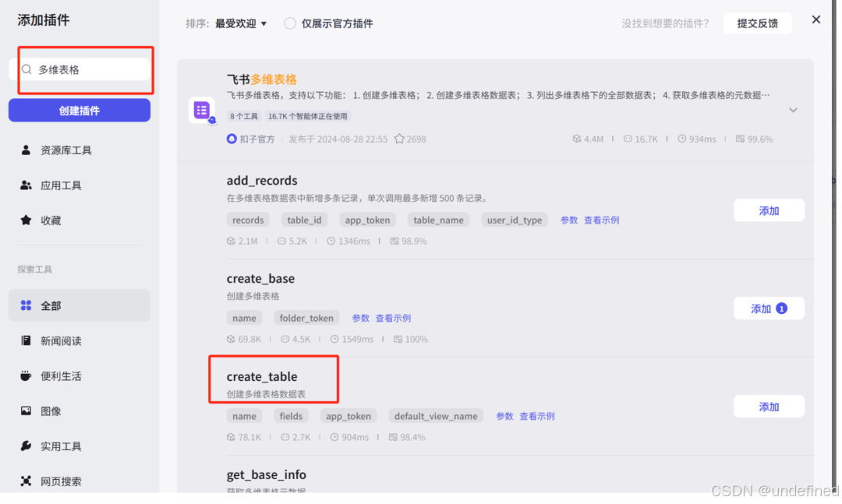
Task: Click the app_token tag under add_records
Action: (x=367, y=220)
